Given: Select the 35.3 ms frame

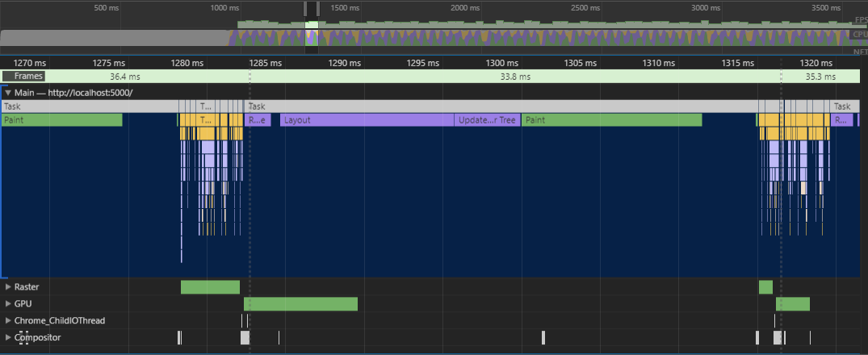Looking at the screenshot, I should (x=820, y=77).
